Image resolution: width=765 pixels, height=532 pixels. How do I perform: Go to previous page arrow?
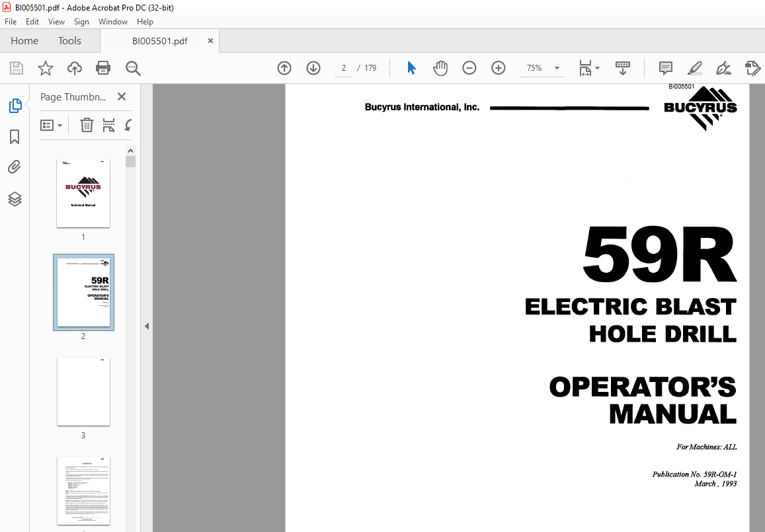(284, 68)
